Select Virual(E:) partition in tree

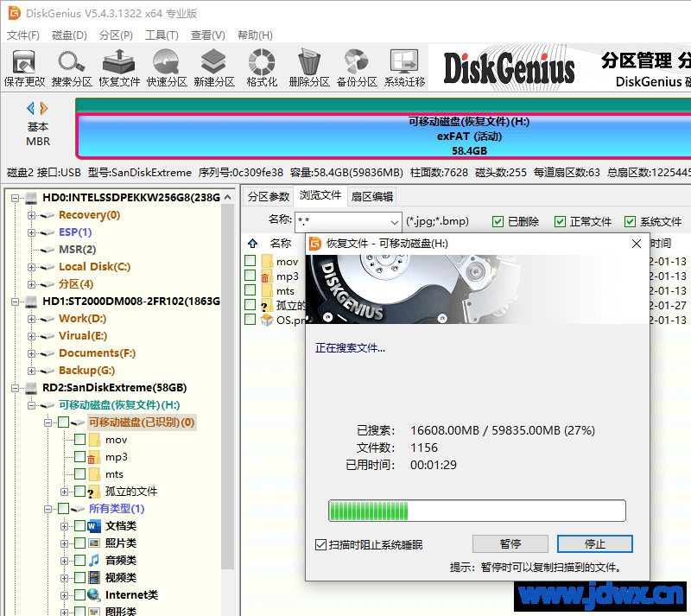coord(83,336)
